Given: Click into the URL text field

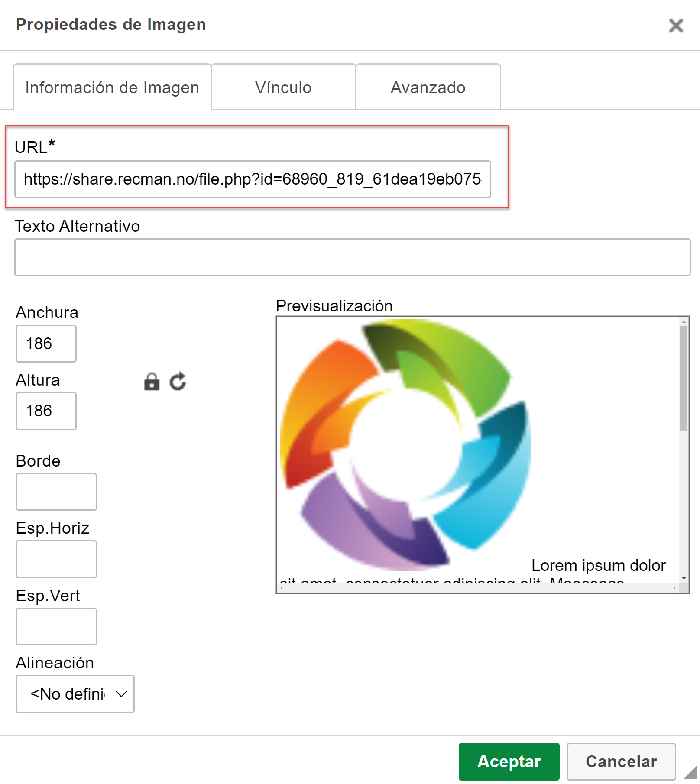Looking at the screenshot, I should 253,179.
